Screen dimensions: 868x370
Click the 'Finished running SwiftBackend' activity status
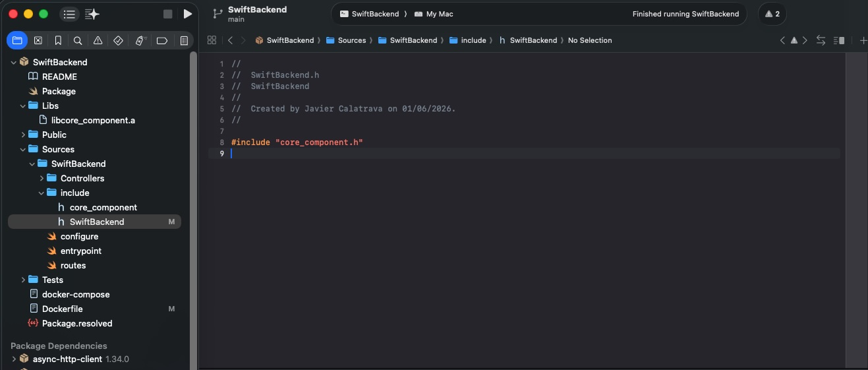(x=685, y=14)
